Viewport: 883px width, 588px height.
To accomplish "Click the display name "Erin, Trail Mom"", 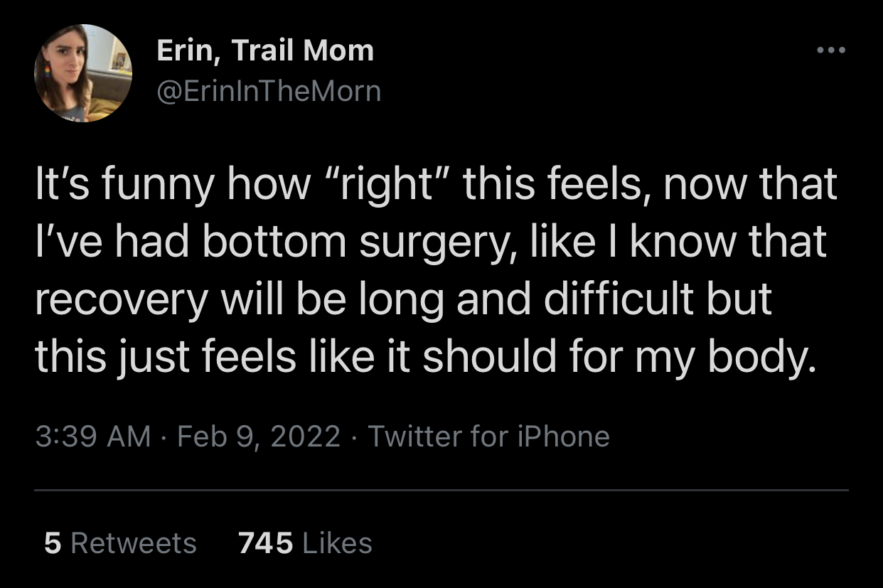I will coord(264,50).
